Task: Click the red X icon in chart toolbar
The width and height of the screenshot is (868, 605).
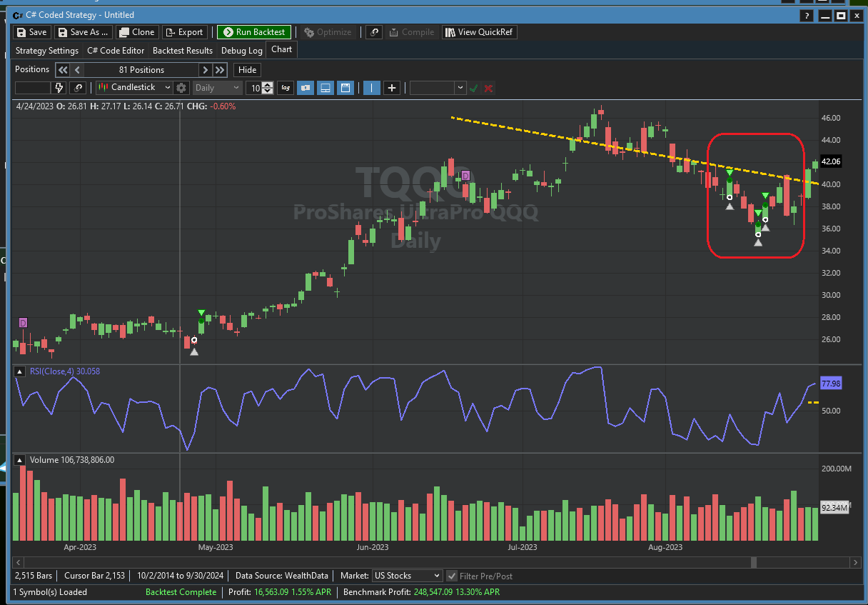Action: 489,88
